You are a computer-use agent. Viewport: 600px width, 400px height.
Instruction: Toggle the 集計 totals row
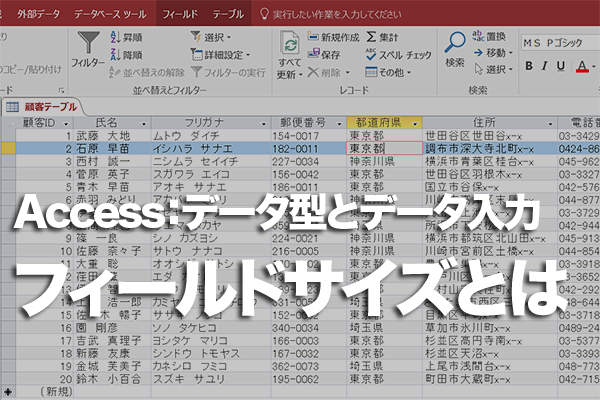[382, 37]
